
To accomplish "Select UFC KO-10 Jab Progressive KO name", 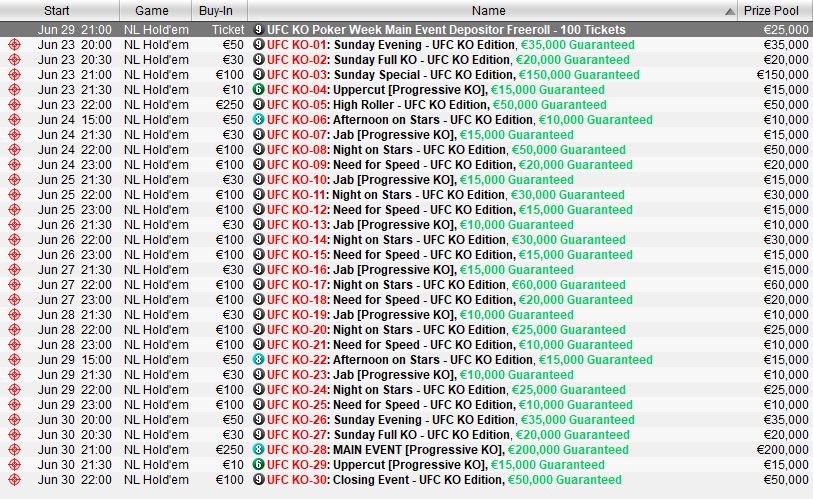I will pos(420,180).
